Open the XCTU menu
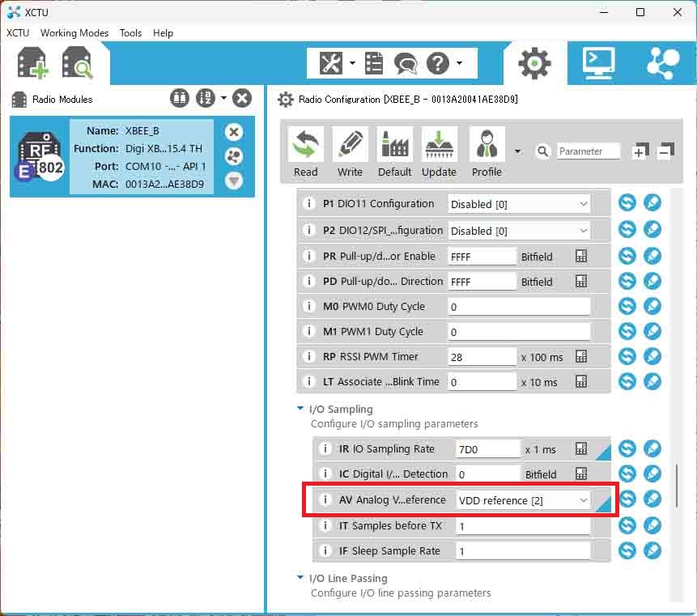 [x=18, y=33]
